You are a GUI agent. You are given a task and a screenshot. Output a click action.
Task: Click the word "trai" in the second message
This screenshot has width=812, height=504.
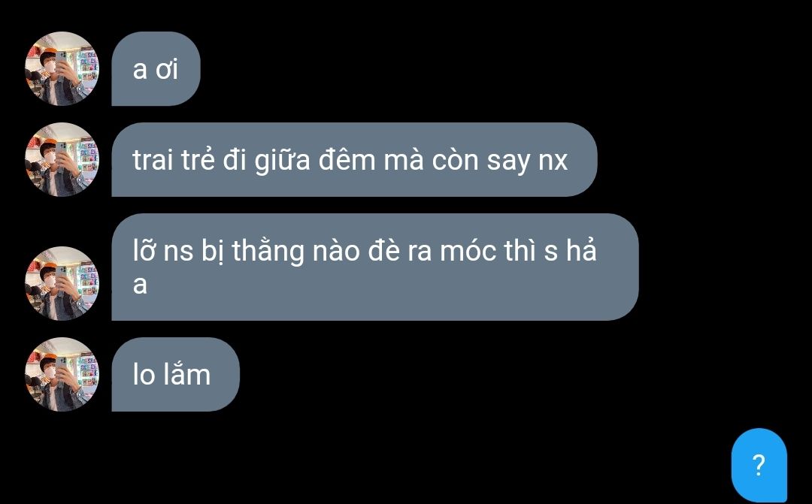[153, 160]
